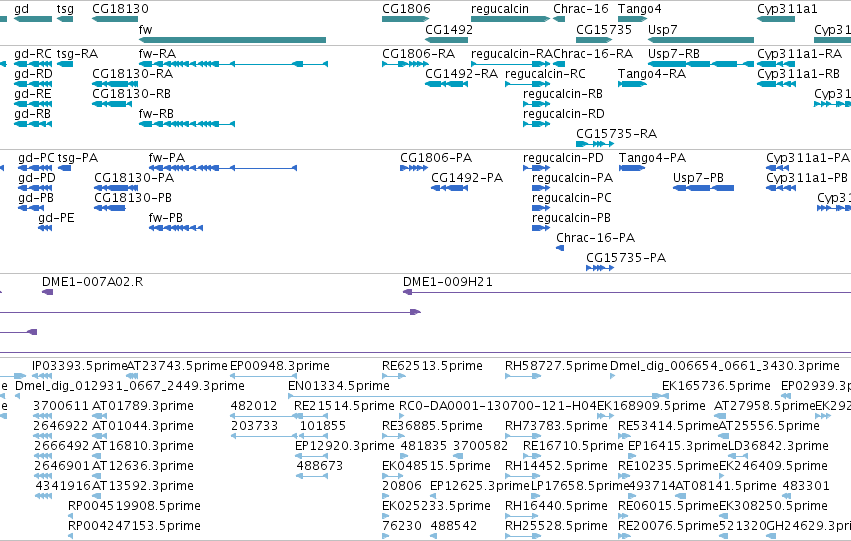Click the Usp7 gene label

[x=663, y=30]
